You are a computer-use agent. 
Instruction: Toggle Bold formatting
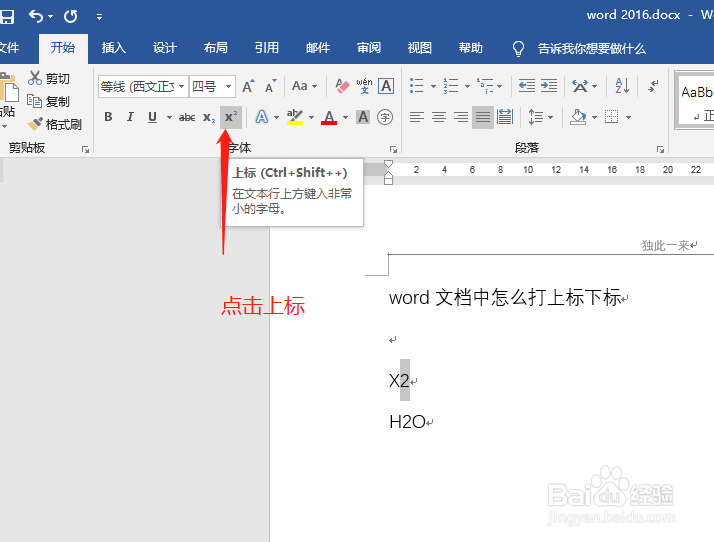[x=108, y=117]
